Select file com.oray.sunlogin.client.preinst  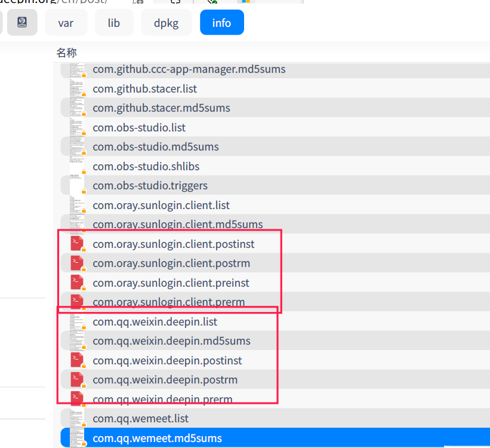[275, 283]
